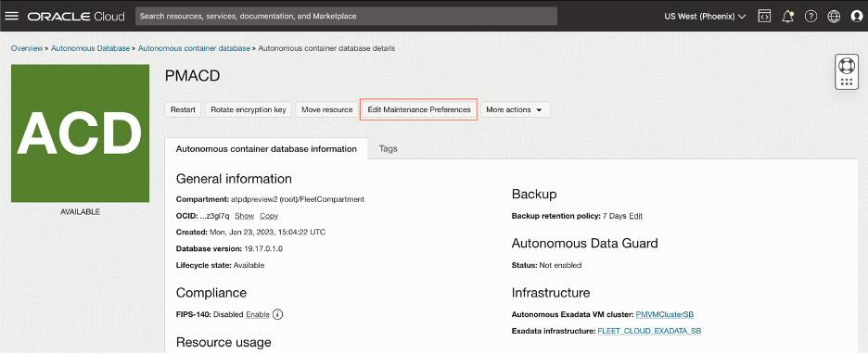The height and width of the screenshot is (354, 868).
Task: Click Show next to OCID
Action: 244,216
